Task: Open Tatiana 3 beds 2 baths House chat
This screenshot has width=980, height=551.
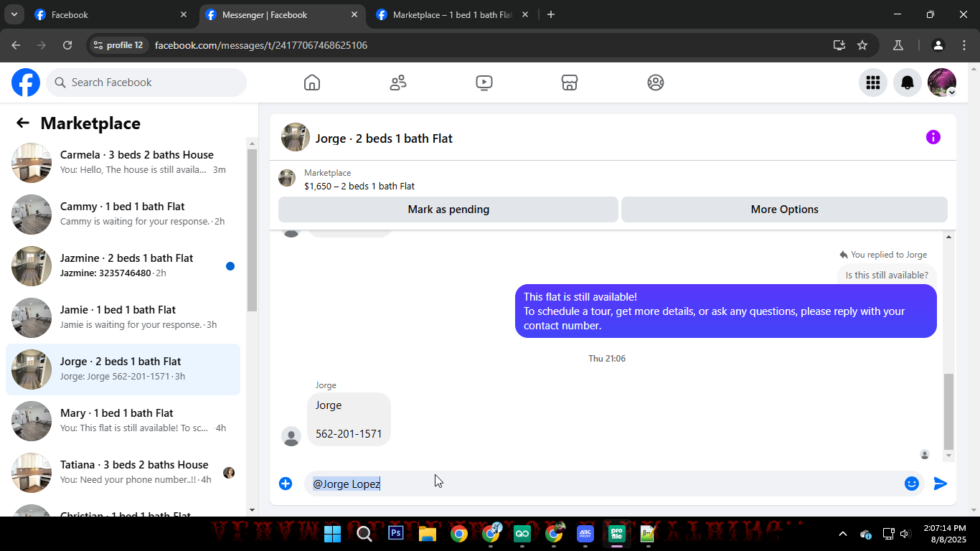Action: tap(123, 473)
